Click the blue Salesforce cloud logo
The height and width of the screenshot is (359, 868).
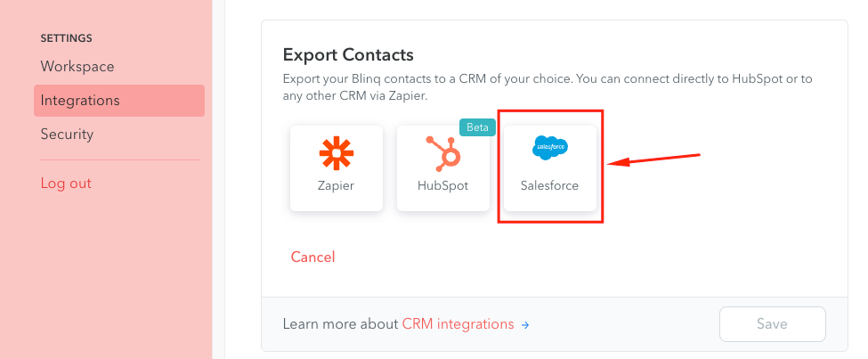[549, 149]
